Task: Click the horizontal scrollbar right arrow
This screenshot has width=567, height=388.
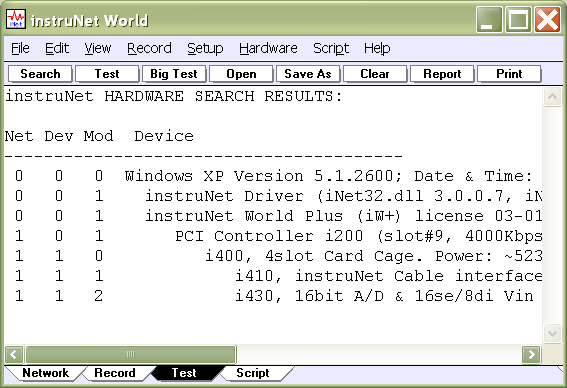Action: (531, 354)
